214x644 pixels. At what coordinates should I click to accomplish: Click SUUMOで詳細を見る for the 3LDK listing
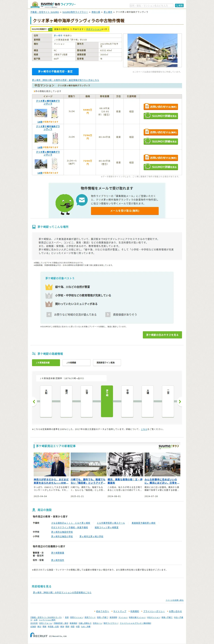tap(161, 116)
